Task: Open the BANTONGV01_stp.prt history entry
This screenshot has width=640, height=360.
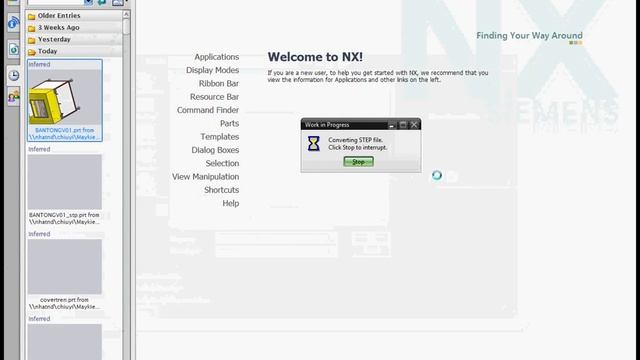Action: coord(64,186)
